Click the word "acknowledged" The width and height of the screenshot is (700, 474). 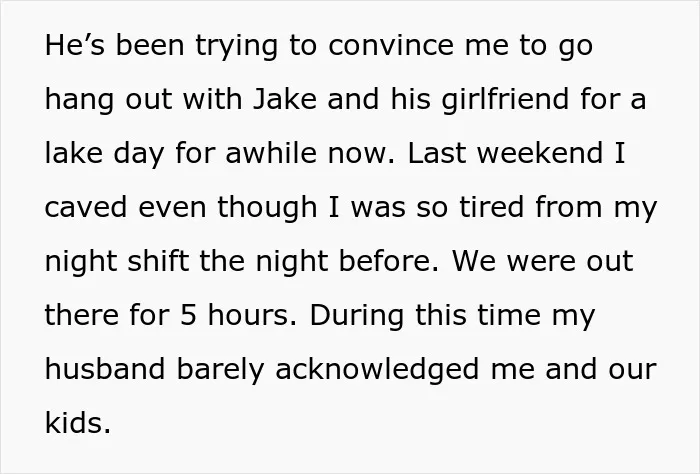tap(378, 370)
